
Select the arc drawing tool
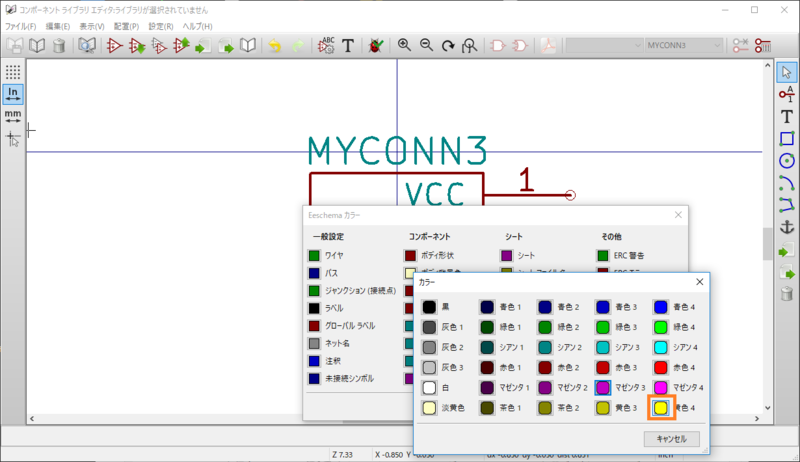pyautogui.click(x=786, y=183)
